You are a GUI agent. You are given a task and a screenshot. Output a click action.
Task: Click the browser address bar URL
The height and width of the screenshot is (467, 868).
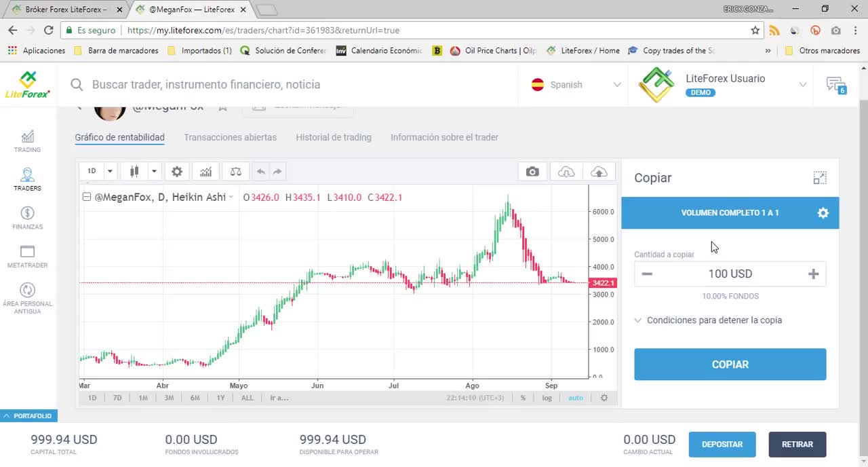coord(263,31)
